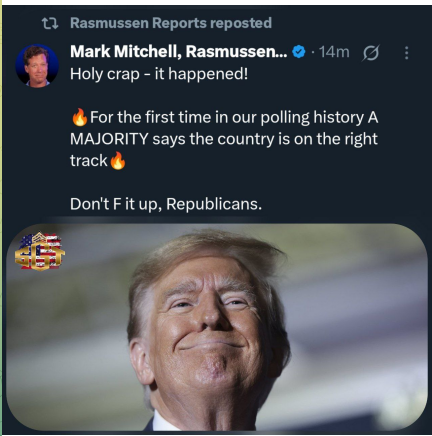Click the slashed-circle Grok icon

[x=371, y=53]
